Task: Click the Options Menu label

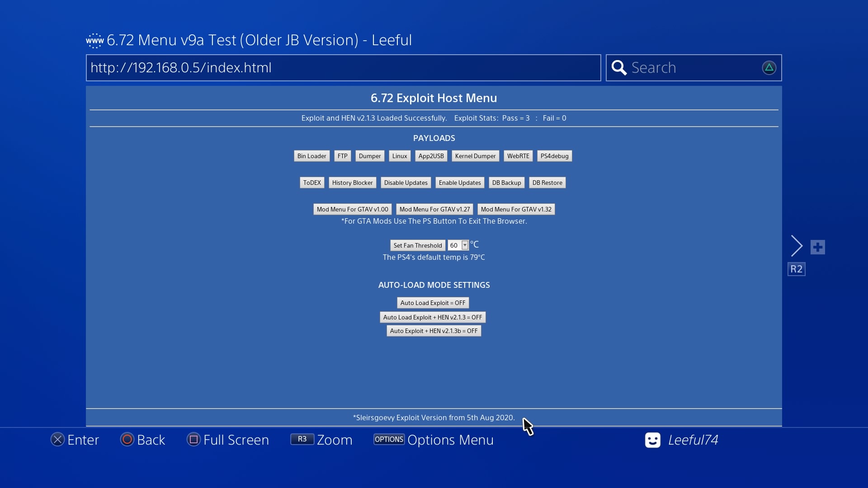Action: tap(450, 440)
